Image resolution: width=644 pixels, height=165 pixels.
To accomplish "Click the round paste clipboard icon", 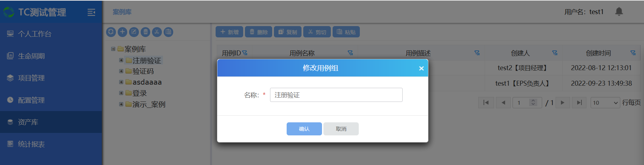I will (169, 32).
